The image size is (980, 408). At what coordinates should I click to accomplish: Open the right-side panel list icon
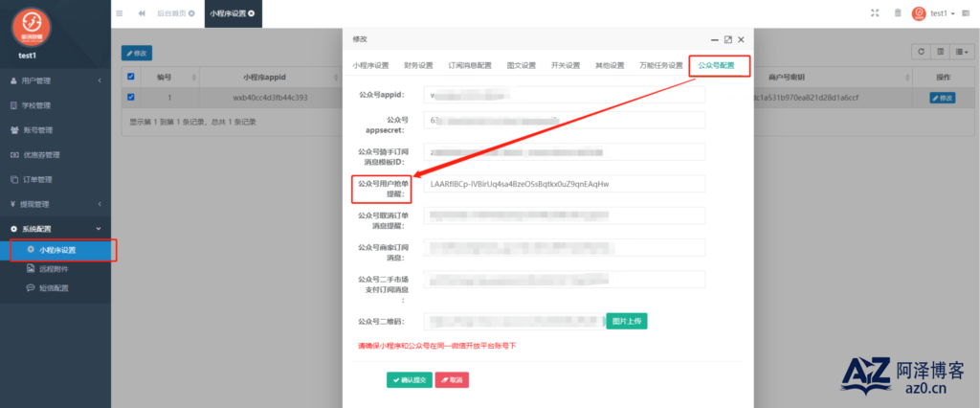pyautogui.click(x=966, y=13)
